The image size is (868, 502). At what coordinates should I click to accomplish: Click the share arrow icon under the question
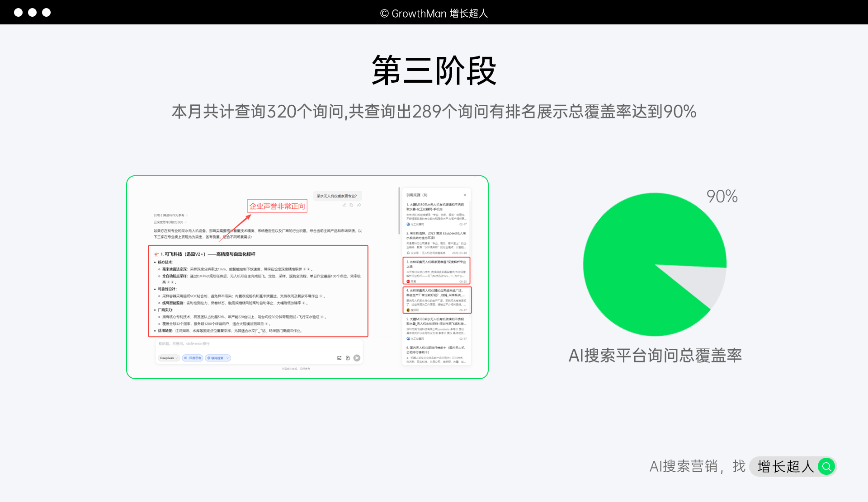359,205
